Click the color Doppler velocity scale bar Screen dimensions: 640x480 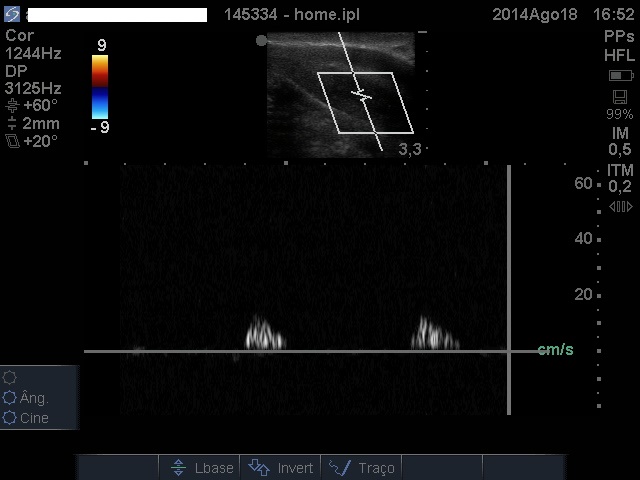click(100, 87)
